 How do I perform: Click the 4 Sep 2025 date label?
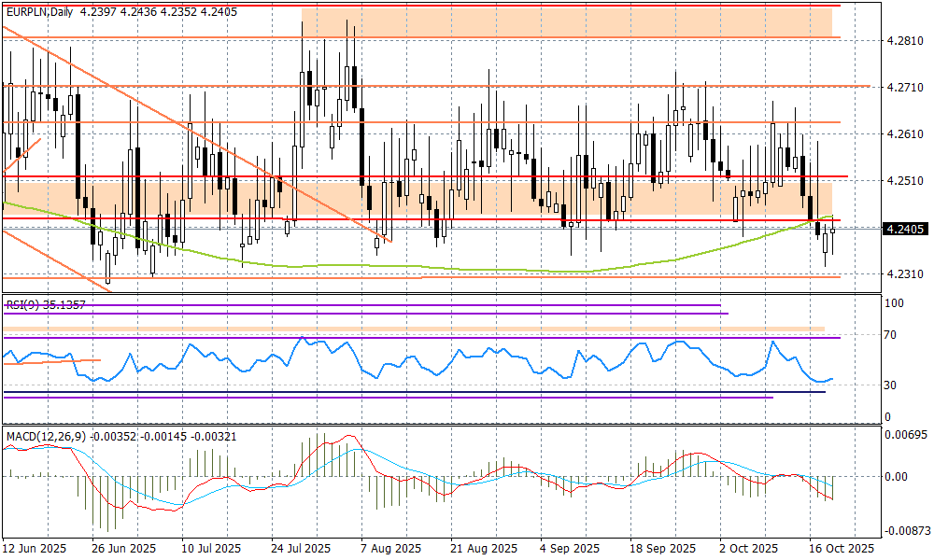pos(567,549)
